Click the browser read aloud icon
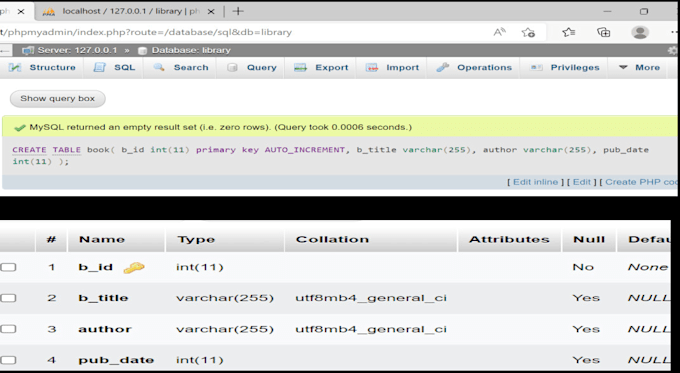680x373 pixels. 500,32
